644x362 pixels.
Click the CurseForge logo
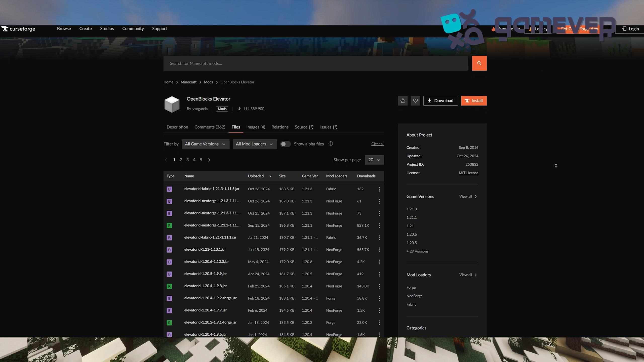point(18,29)
